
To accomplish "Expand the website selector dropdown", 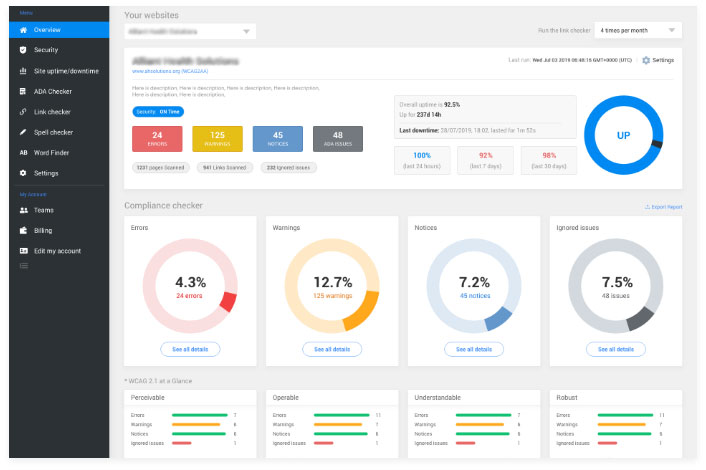I will (190, 31).
